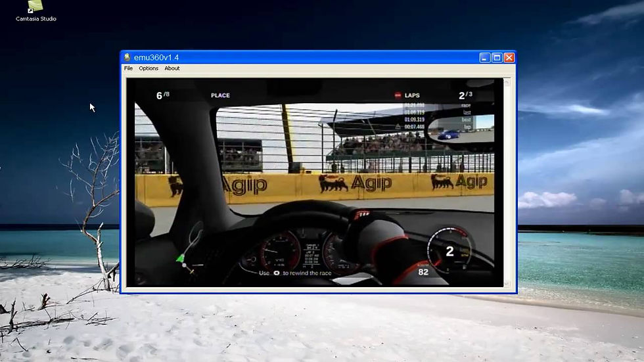Click the LAPS label in the game

coord(412,95)
